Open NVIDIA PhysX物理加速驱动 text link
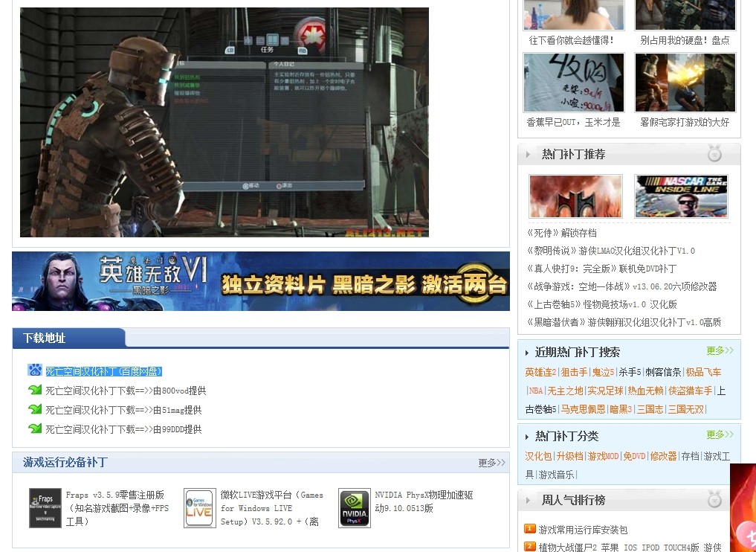The width and height of the screenshot is (756, 552). pos(424,501)
